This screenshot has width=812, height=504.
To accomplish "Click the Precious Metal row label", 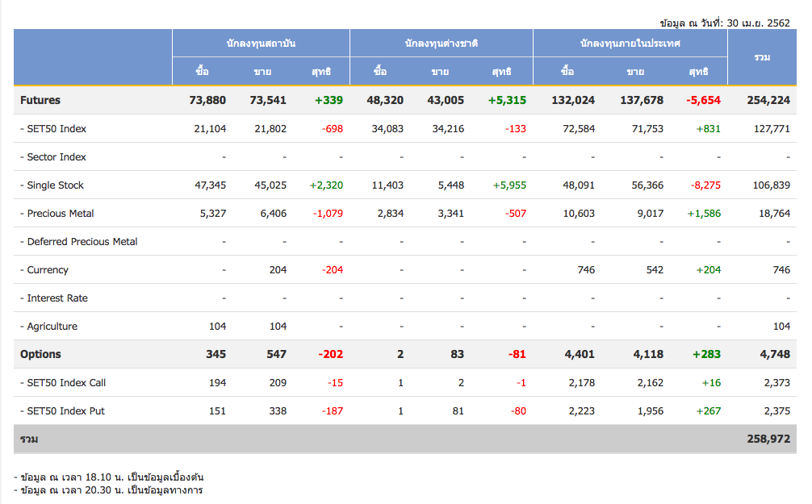I will coord(57,213).
